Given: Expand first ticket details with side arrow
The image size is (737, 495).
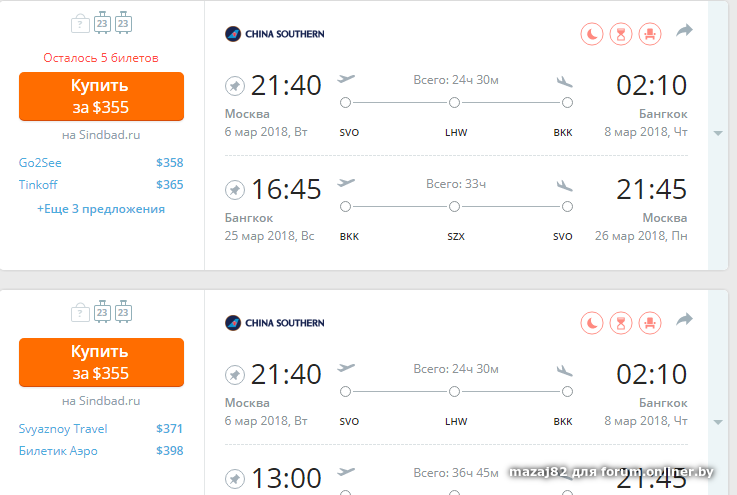Looking at the screenshot, I should [x=717, y=133].
